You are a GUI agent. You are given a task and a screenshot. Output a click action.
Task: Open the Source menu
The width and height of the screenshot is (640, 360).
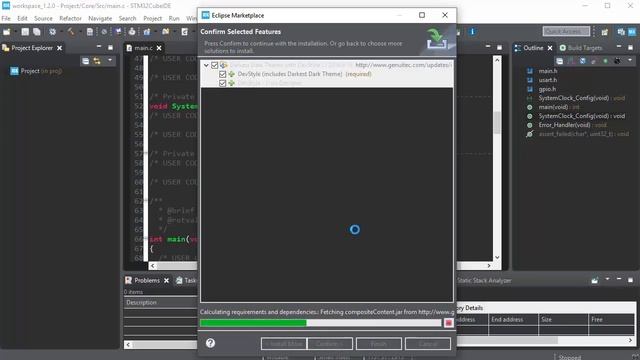[43, 18]
